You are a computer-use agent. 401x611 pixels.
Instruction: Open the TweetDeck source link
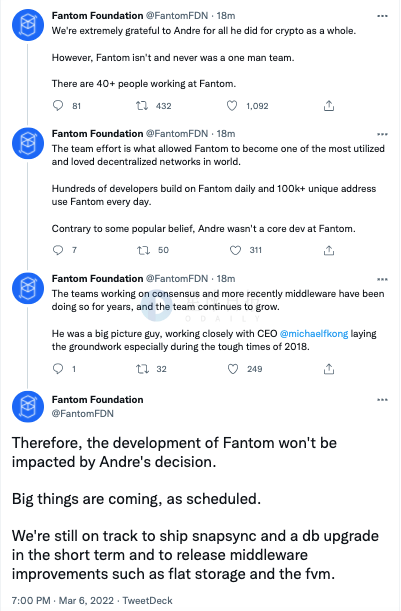pos(147,600)
